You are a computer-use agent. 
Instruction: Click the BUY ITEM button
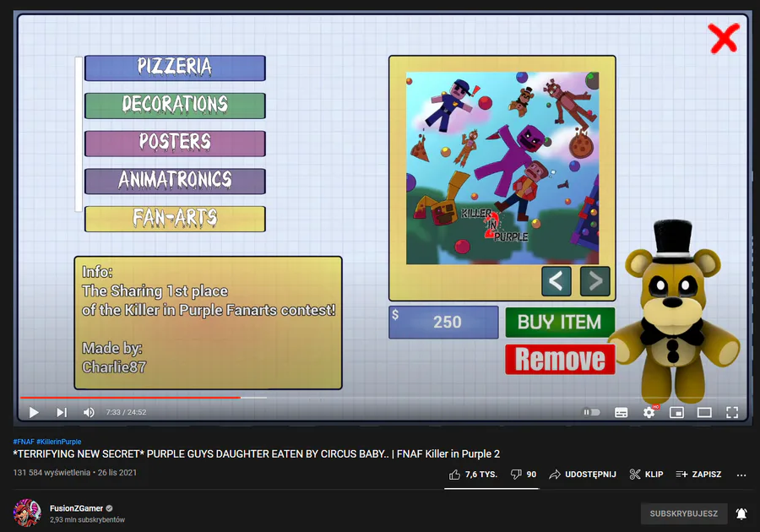560,323
